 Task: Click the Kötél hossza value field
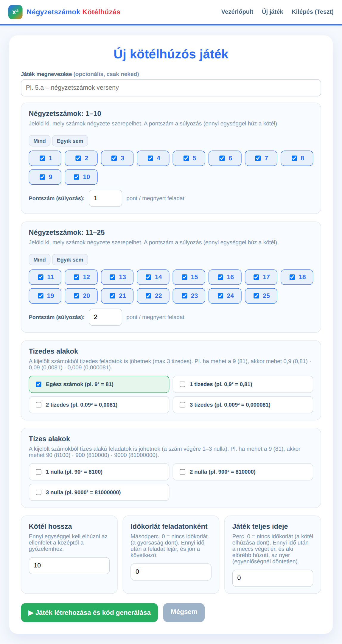pos(69,566)
